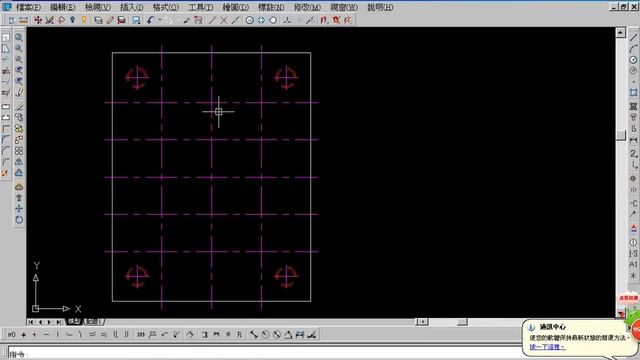Click the orange Explode tool icon

5,173
